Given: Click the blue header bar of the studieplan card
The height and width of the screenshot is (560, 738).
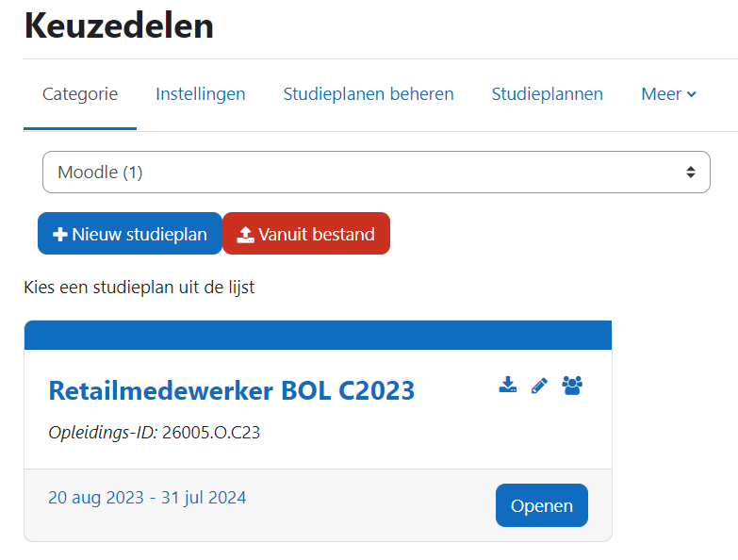Looking at the screenshot, I should [x=318, y=335].
